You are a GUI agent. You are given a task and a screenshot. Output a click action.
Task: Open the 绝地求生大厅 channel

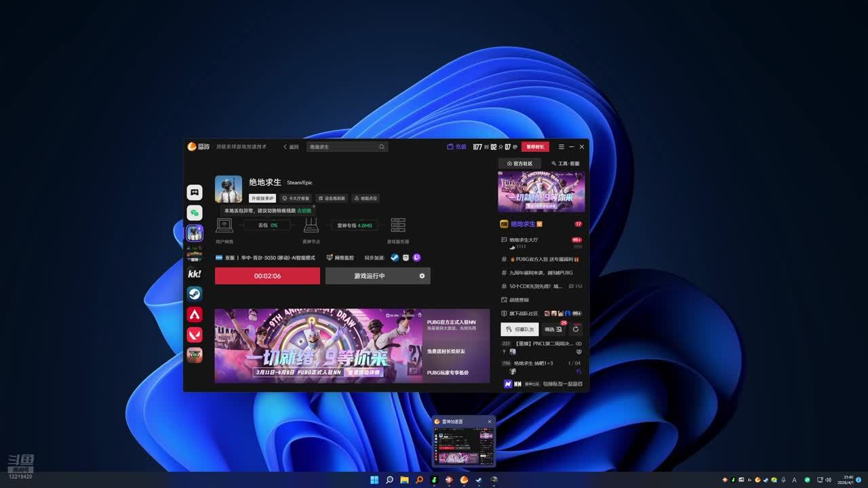[541, 242]
